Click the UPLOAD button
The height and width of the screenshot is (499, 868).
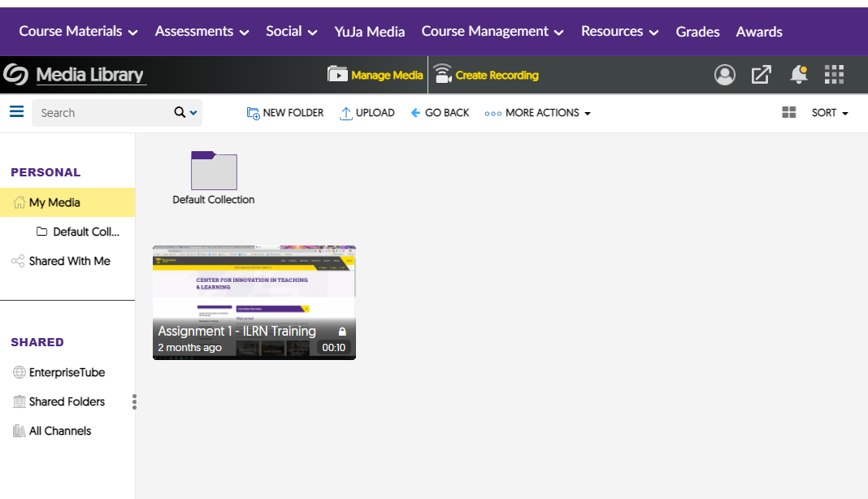367,113
